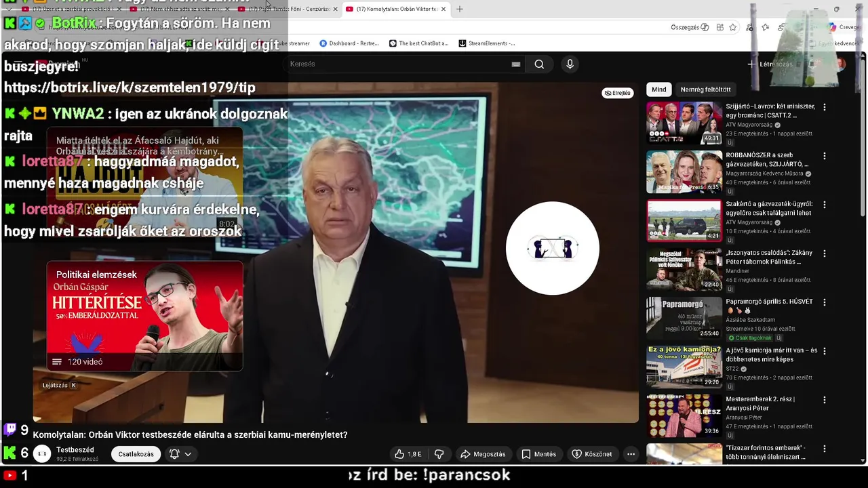
Task: Open browser extensions icon in address bar
Action: pyautogui.click(x=719, y=27)
